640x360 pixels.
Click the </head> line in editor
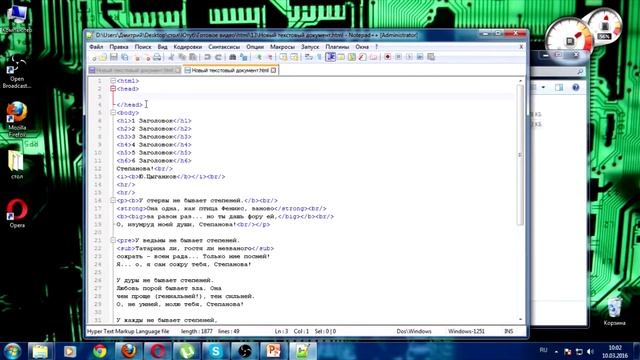coord(130,105)
